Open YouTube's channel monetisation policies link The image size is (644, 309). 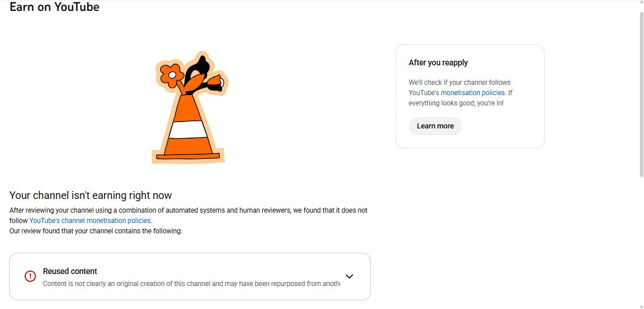point(90,221)
